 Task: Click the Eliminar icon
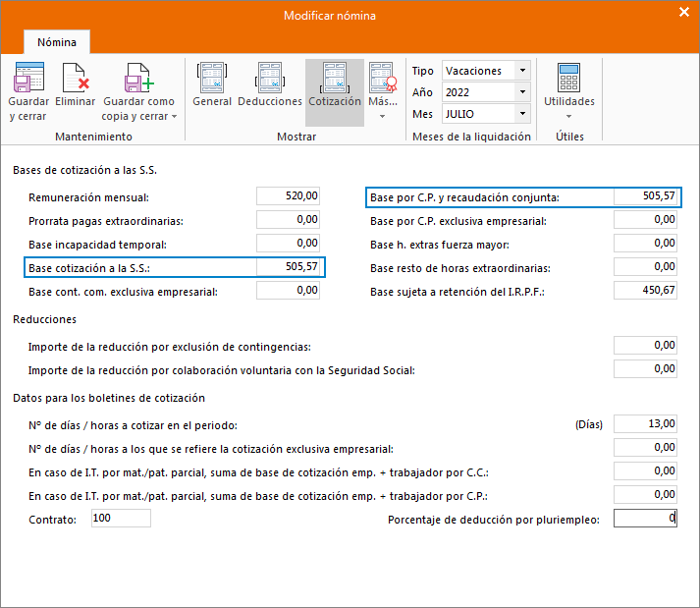coord(75,79)
